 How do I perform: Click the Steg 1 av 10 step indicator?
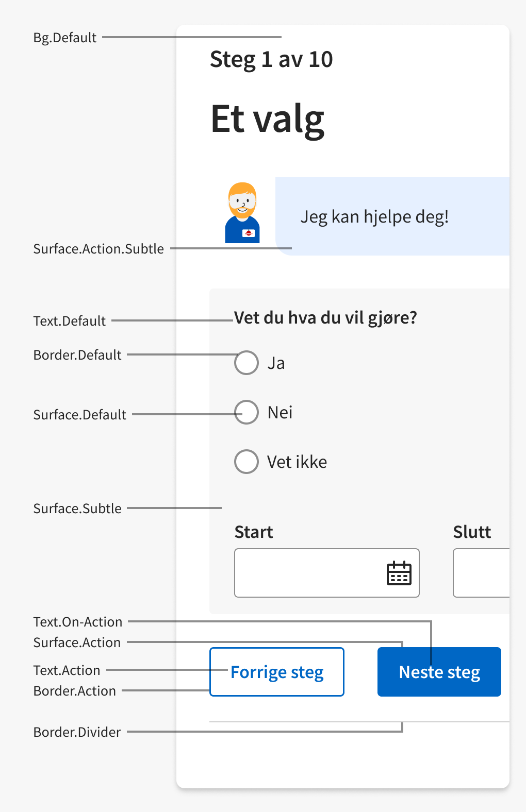(x=271, y=59)
